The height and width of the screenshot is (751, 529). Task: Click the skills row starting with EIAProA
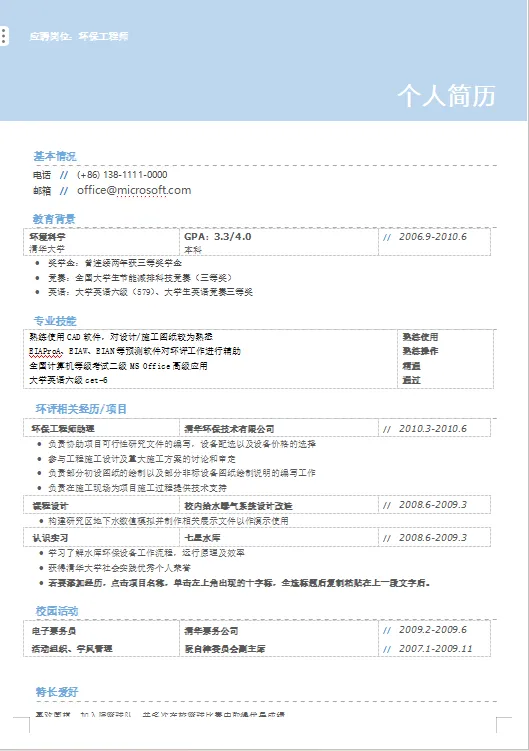coord(135,351)
